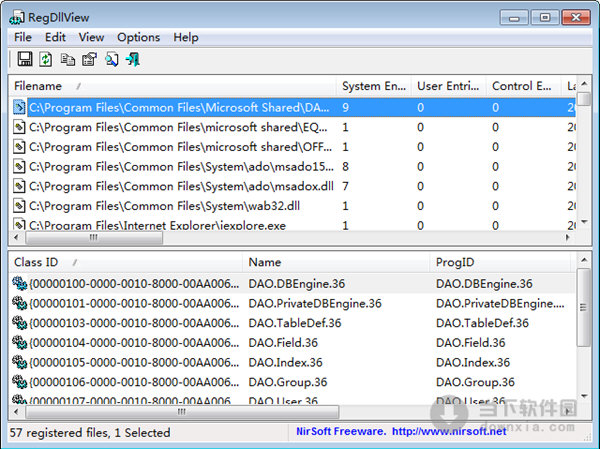Screen dimensions: 600x449
Task: Click Class ID {00000100-0000-0010-8000-00AA006...
Action: 134,283
